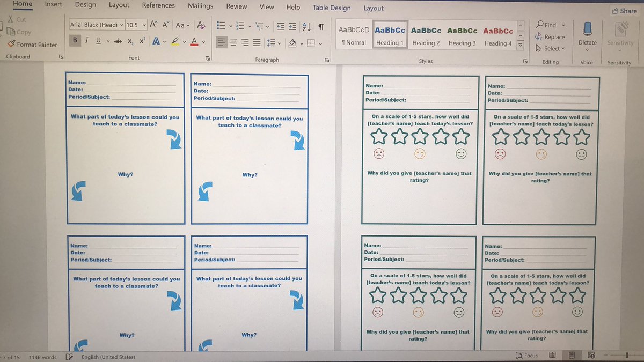The width and height of the screenshot is (644, 362).
Task: Switch to the Table Design tab
Action: 332,8
